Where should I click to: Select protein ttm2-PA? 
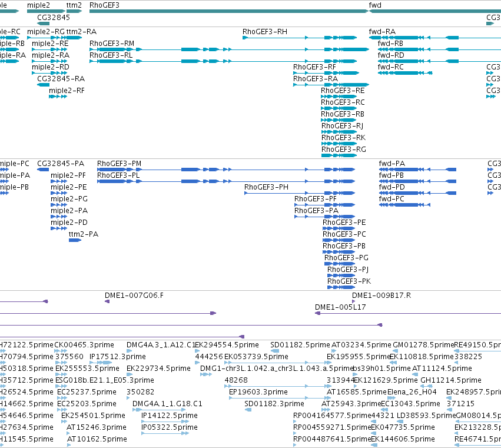pyautogui.click(x=84, y=234)
